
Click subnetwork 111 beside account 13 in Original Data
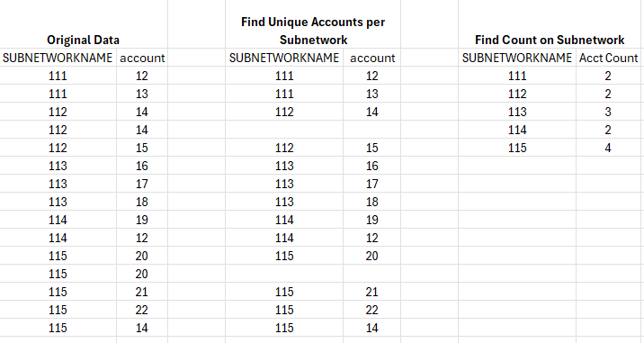click(x=58, y=95)
